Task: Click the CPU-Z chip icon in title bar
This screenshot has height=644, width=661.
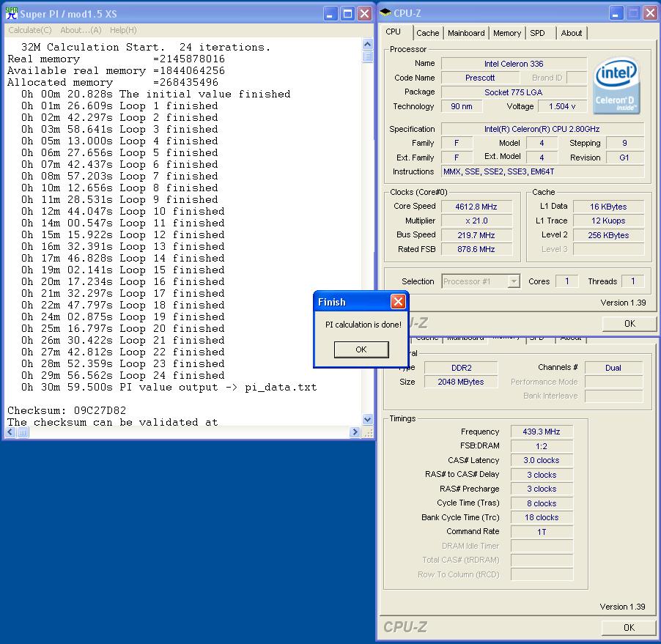Action: click(x=385, y=13)
